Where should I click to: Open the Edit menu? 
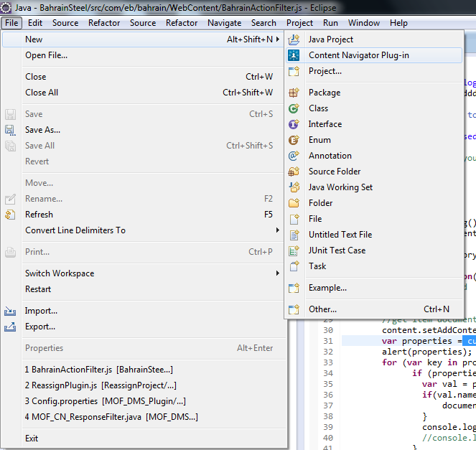(x=35, y=23)
